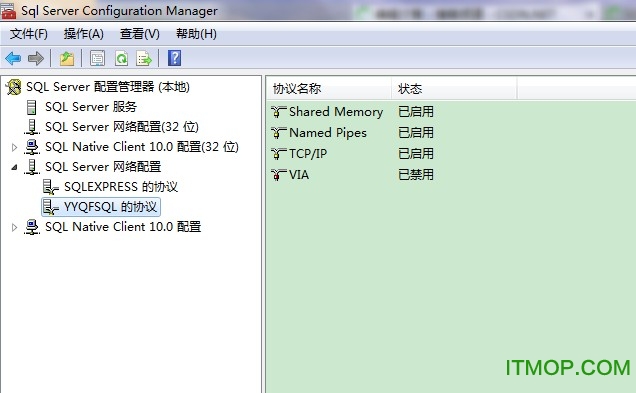Viewport: 636px width, 393px height.
Task: Click 已启用 status of TCP/IP
Action: click(416, 154)
